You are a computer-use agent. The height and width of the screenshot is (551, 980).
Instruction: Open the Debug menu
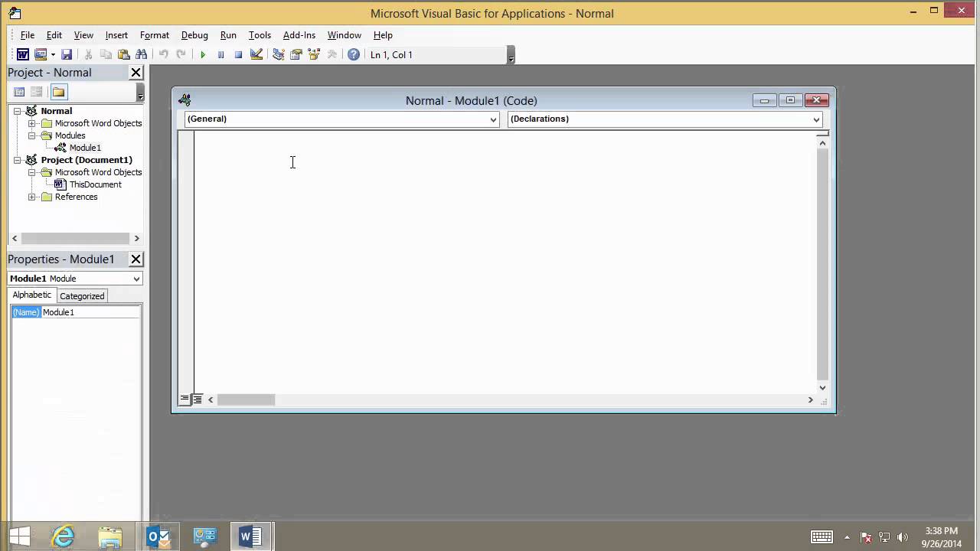pos(194,35)
